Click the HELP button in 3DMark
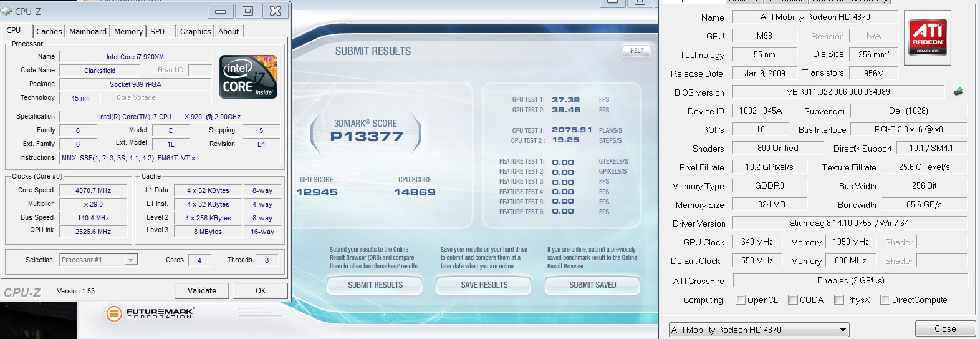Viewport: 980px width, 339px height. tap(637, 51)
